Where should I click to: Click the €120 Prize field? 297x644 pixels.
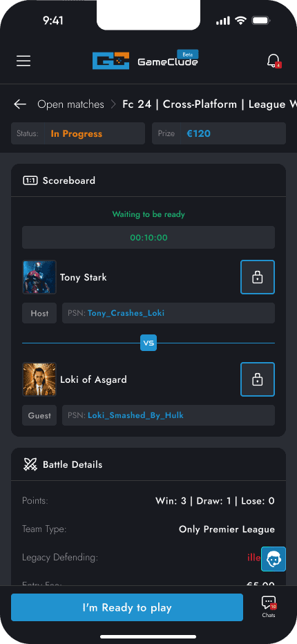pos(219,133)
